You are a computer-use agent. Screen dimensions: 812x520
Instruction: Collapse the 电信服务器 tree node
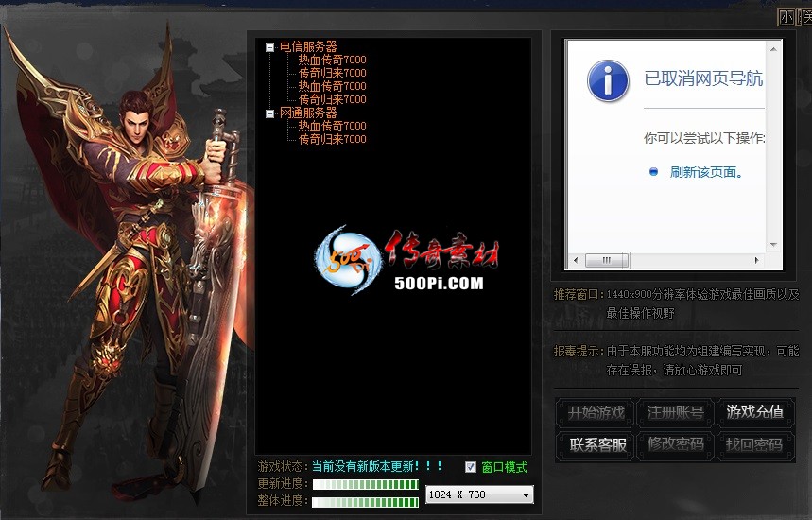click(x=269, y=47)
